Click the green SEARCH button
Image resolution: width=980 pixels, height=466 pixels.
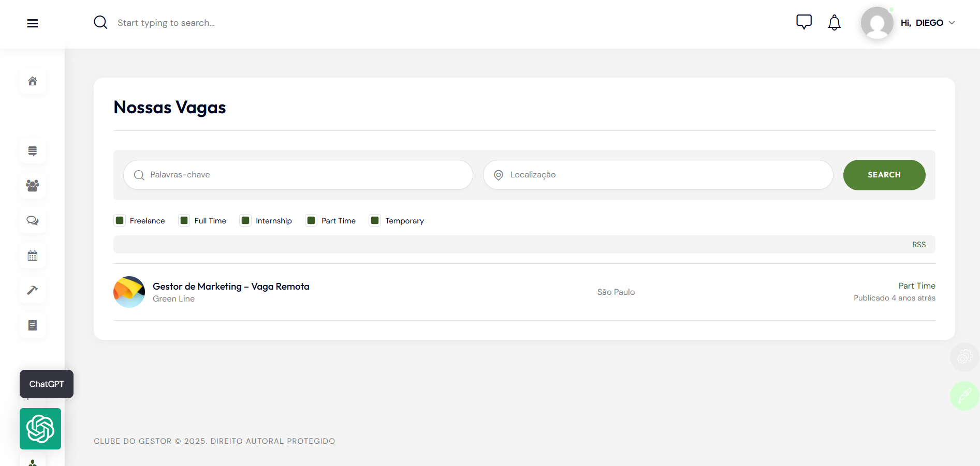tap(884, 175)
